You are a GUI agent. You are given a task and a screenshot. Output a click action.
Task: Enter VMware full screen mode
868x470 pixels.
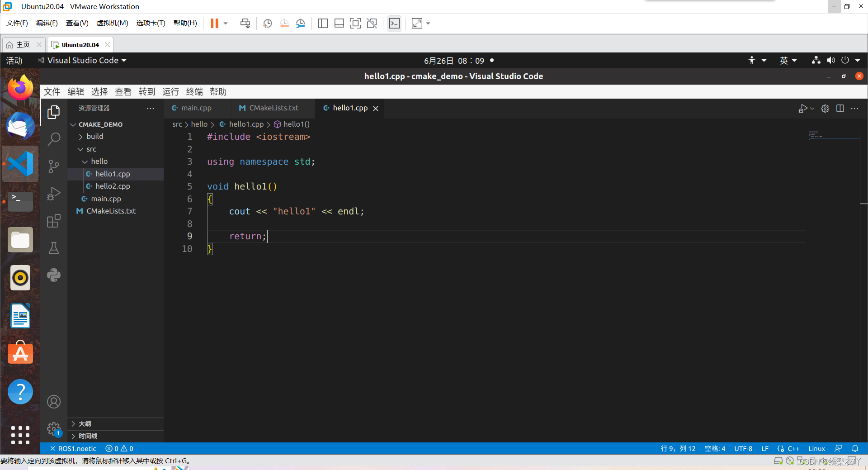(x=356, y=24)
